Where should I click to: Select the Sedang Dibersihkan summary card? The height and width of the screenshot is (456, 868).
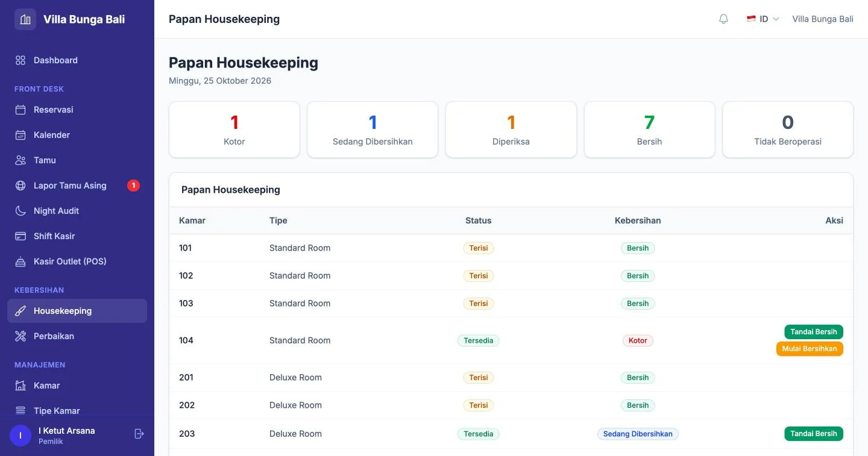click(373, 130)
